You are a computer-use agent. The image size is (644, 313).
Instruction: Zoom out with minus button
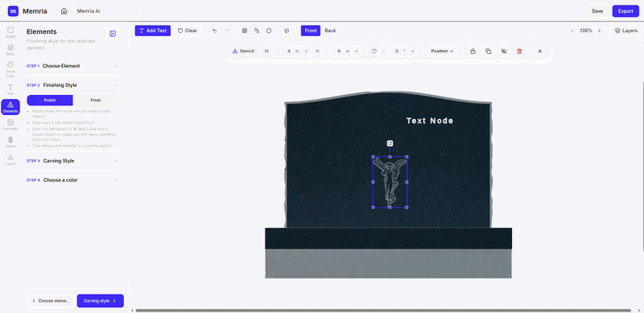coord(572,31)
